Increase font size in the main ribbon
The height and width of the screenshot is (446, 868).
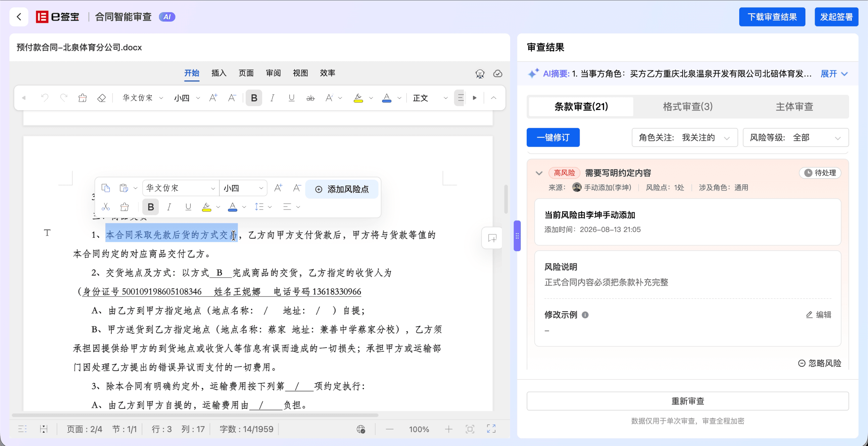pos(213,98)
